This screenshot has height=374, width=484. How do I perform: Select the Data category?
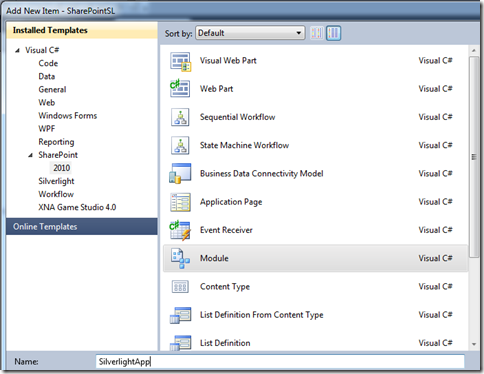(46, 76)
